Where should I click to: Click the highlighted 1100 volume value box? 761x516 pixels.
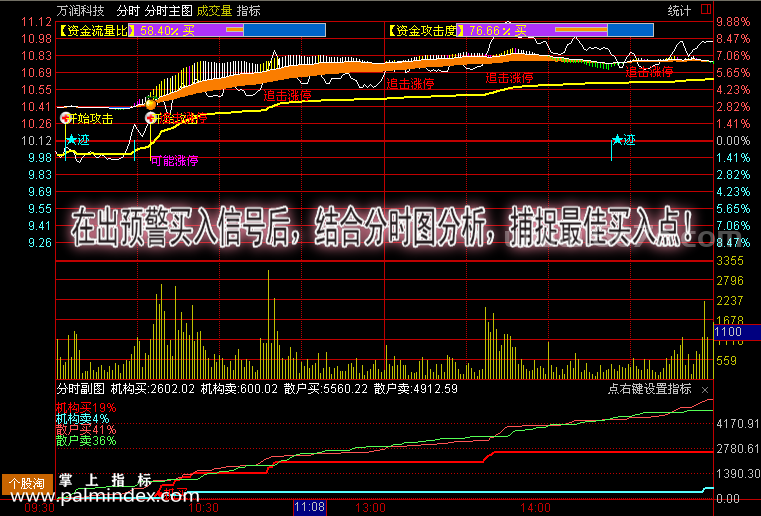pos(737,332)
